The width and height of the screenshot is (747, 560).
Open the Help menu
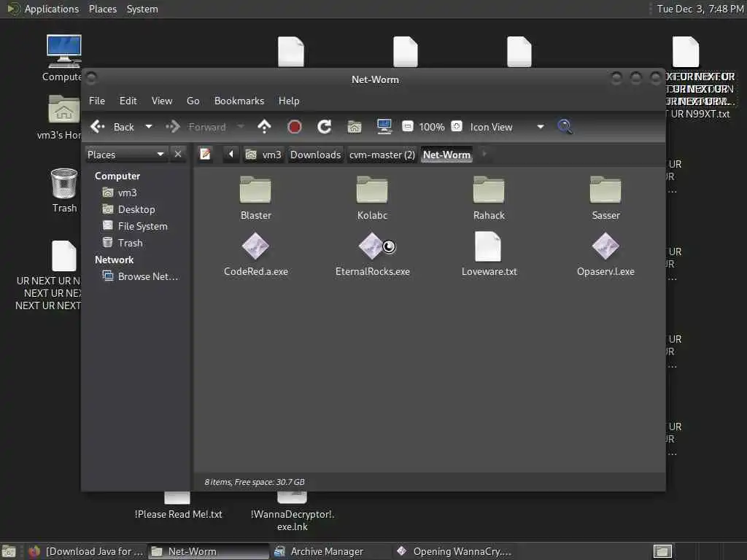(x=289, y=101)
